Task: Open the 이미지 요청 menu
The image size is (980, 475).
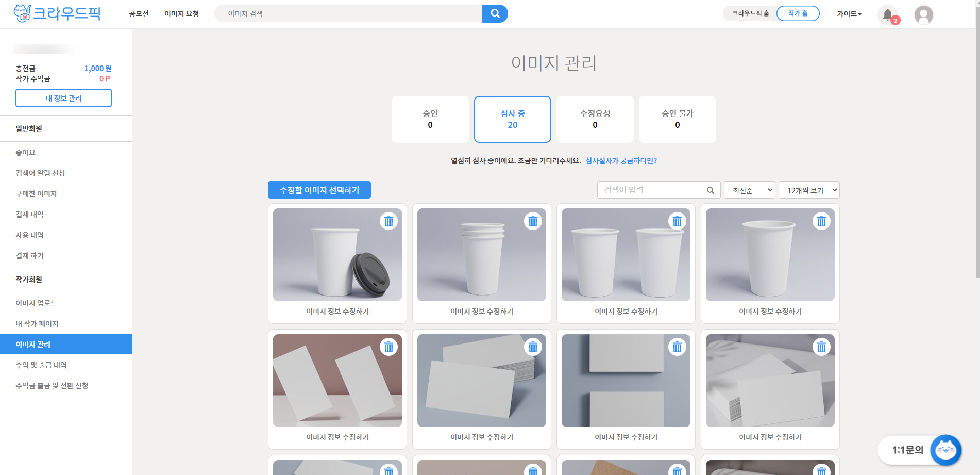Action: coord(181,14)
